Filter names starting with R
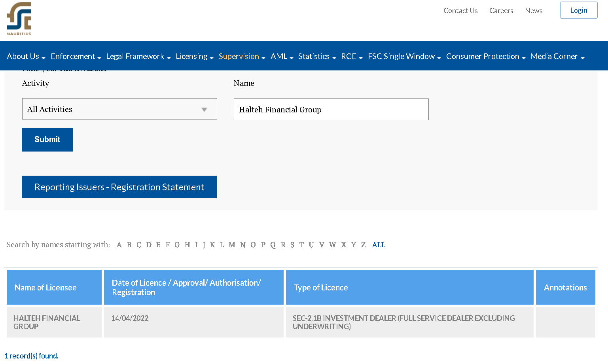This screenshot has width=608, height=364. [283, 245]
